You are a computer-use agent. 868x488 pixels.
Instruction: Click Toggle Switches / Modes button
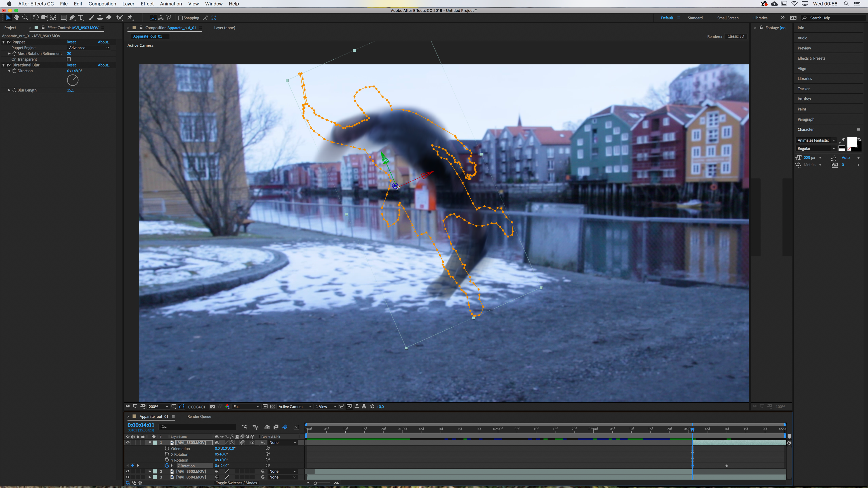click(236, 483)
